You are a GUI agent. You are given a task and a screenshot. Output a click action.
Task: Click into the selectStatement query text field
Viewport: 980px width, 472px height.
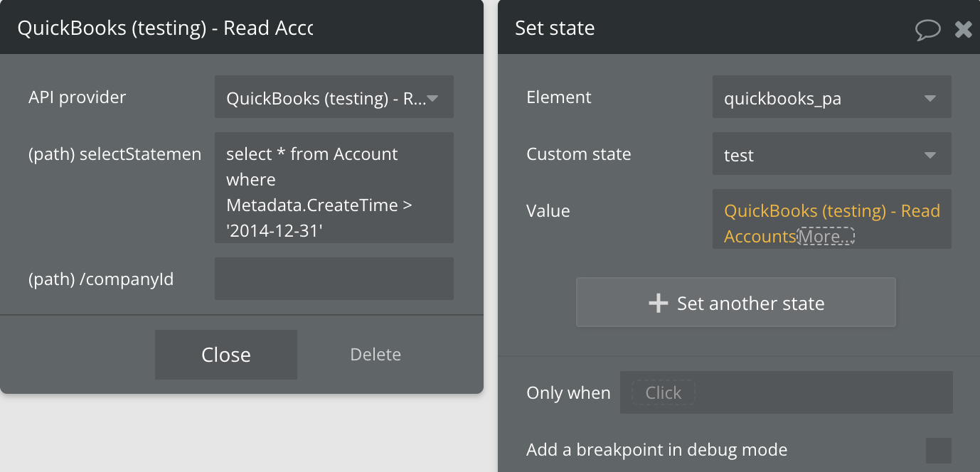(x=334, y=188)
